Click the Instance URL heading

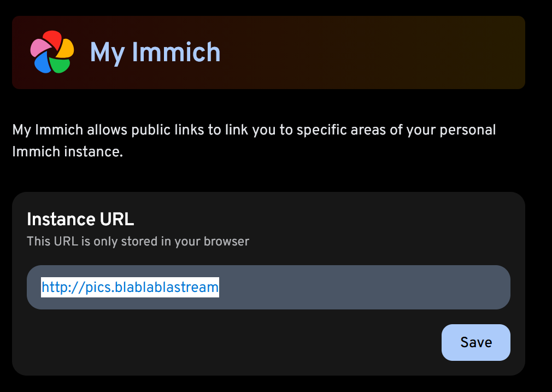coord(80,219)
